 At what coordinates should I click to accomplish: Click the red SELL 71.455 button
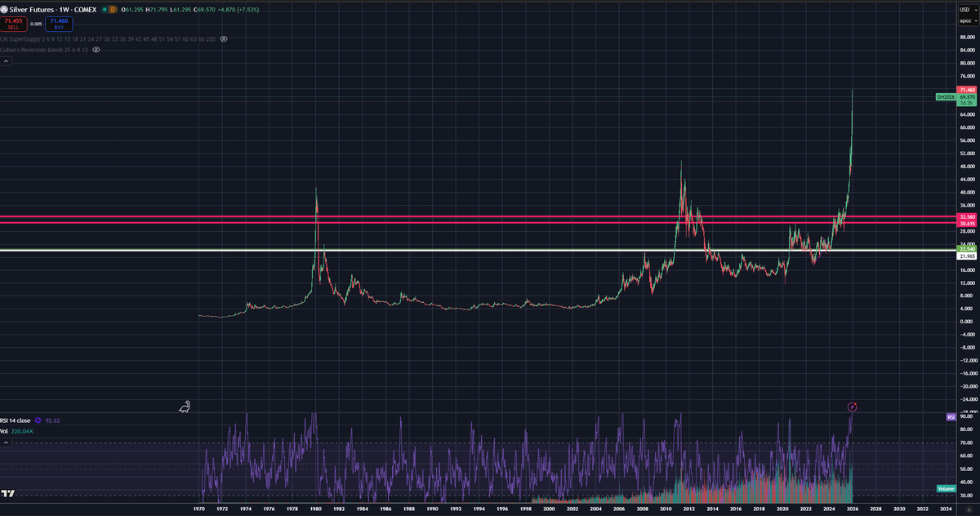(x=13, y=24)
